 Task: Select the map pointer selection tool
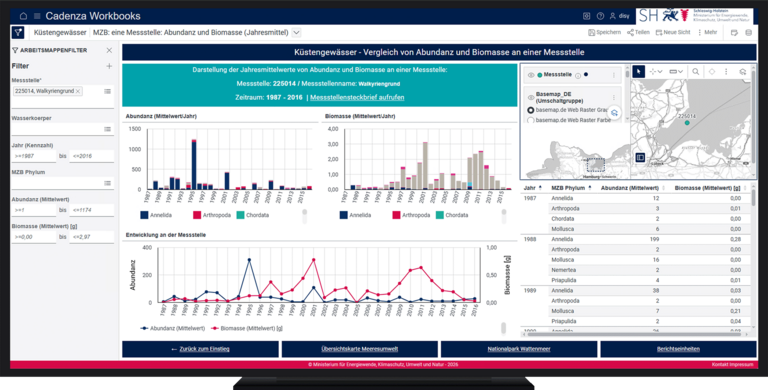(x=639, y=72)
